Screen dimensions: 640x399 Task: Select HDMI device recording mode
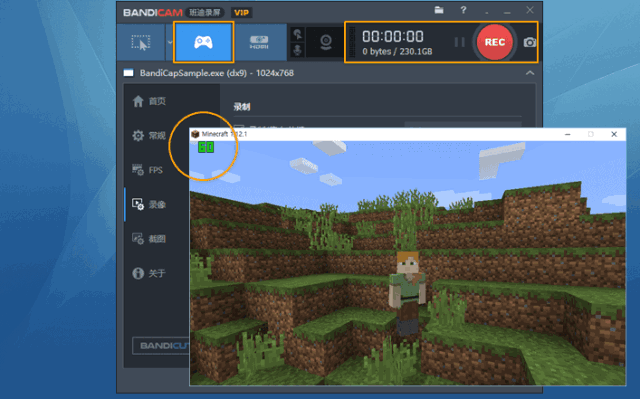(x=259, y=42)
